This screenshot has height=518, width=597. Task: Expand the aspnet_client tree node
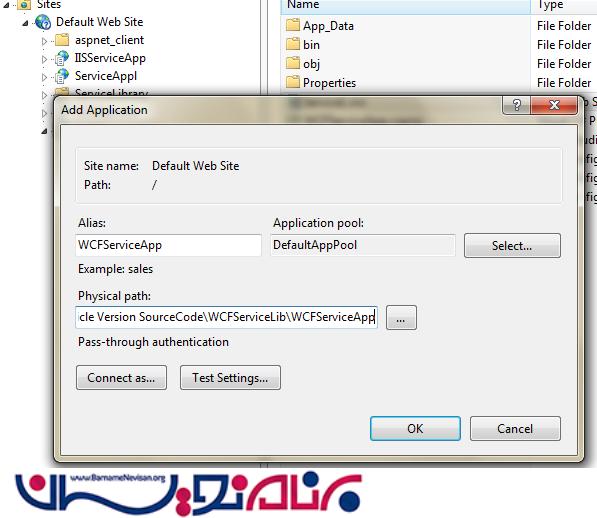point(45,41)
